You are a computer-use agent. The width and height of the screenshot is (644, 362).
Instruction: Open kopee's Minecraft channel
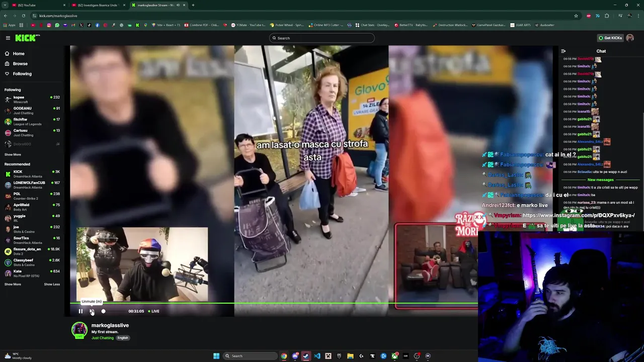(32, 100)
